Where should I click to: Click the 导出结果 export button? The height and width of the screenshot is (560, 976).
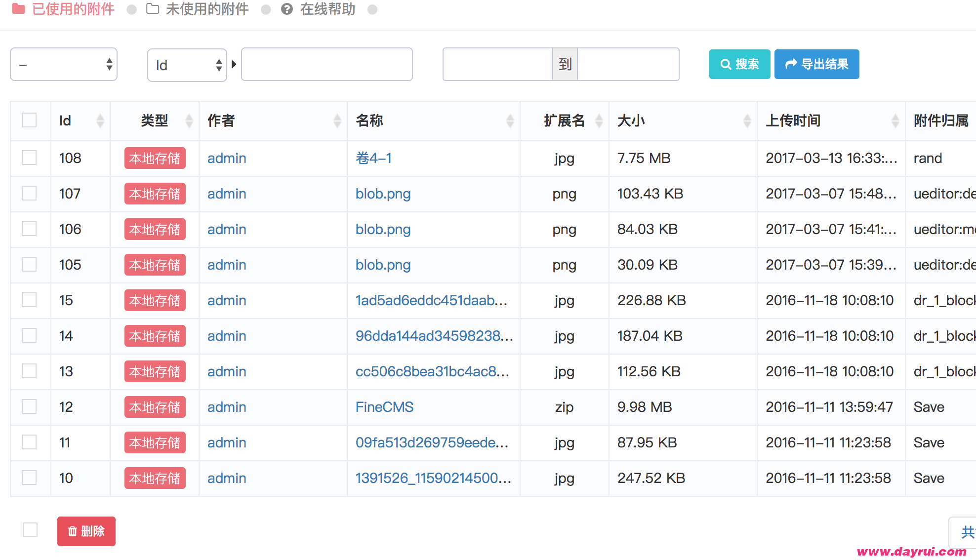(x=817, y=64)
